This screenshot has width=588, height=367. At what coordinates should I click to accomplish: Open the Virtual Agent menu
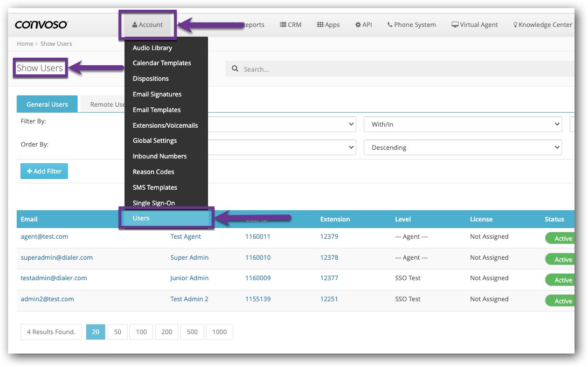coord(474,25)
